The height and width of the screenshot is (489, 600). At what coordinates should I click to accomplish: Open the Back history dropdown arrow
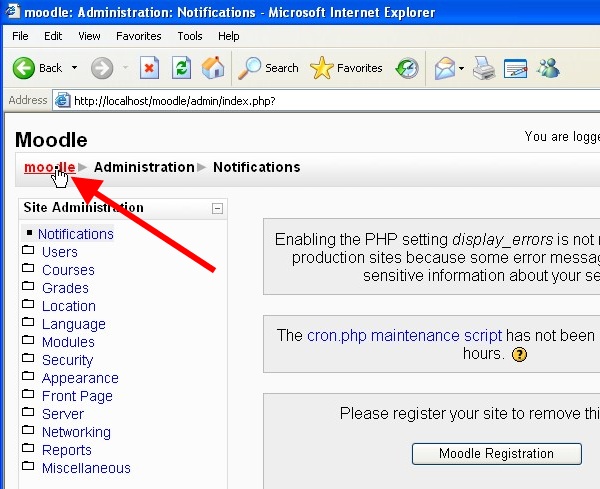75,68
